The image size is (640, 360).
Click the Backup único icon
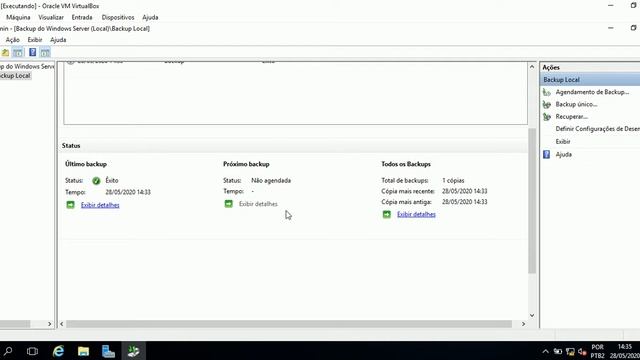[547, 105]
